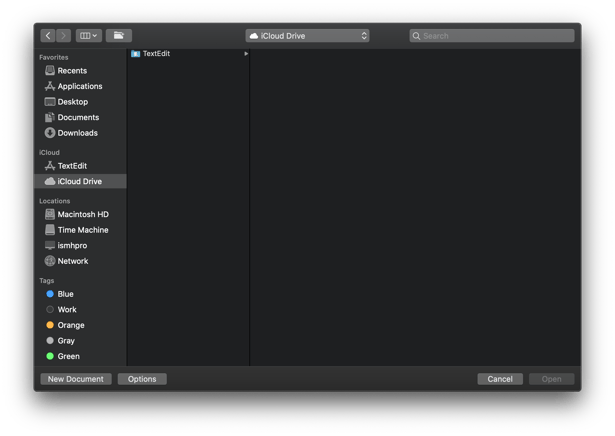Open the column view mode selector
Image resolution: width=615 pixels, height=436 pixels.
(x=89, y=36)
